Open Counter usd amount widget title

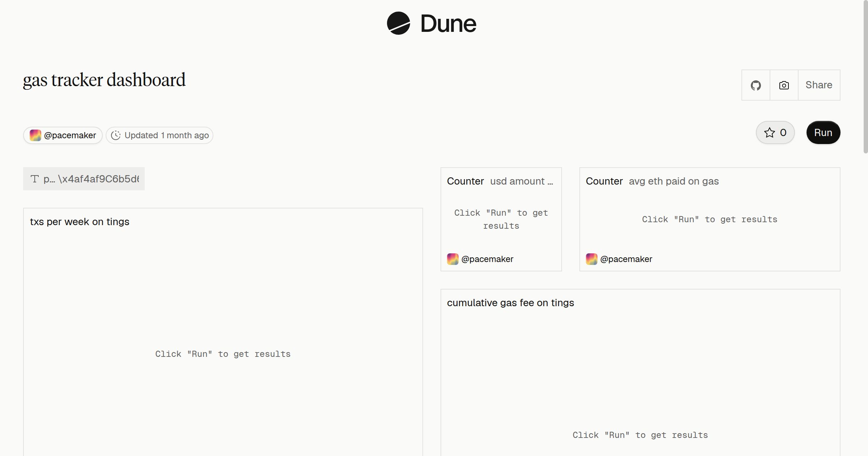[500, 181]
